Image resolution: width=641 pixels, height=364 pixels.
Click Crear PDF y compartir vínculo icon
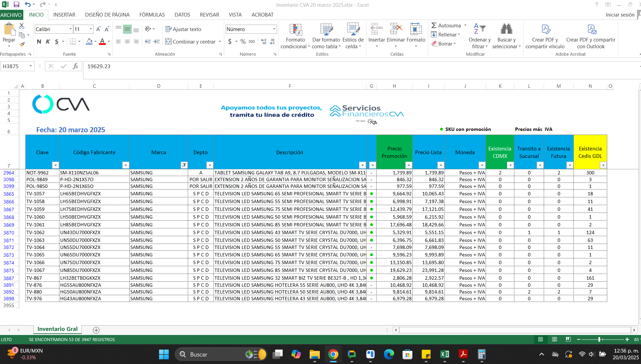point(545,29)
